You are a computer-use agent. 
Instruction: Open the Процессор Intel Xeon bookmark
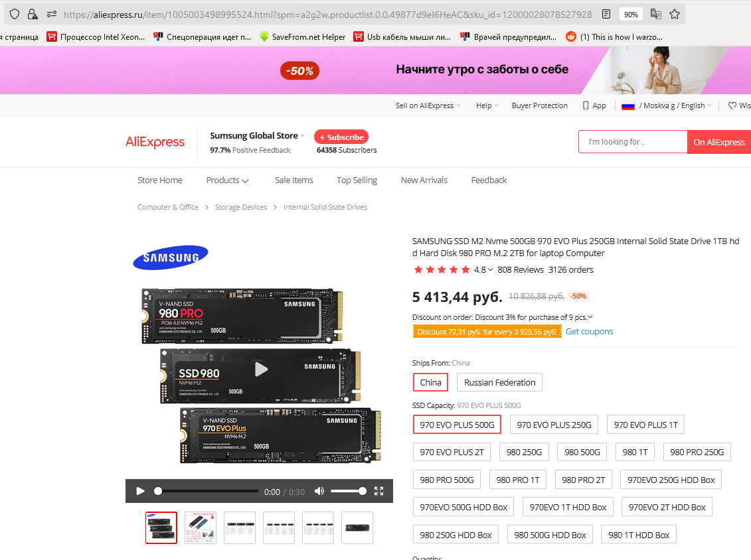pyautogui.click(x=96, y=37)
